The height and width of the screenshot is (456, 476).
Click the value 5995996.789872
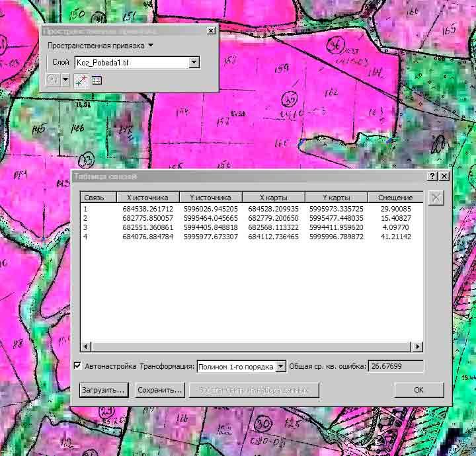pos(337,237)
